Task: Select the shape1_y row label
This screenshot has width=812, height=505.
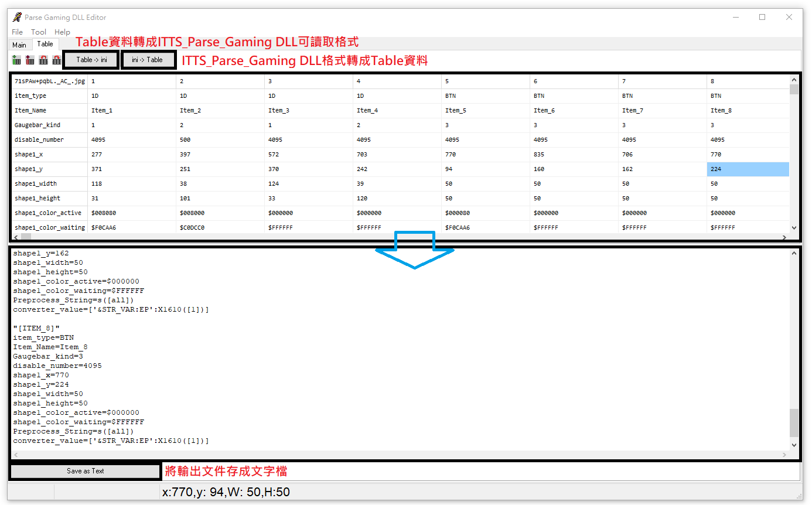Action: pos(50,169)
